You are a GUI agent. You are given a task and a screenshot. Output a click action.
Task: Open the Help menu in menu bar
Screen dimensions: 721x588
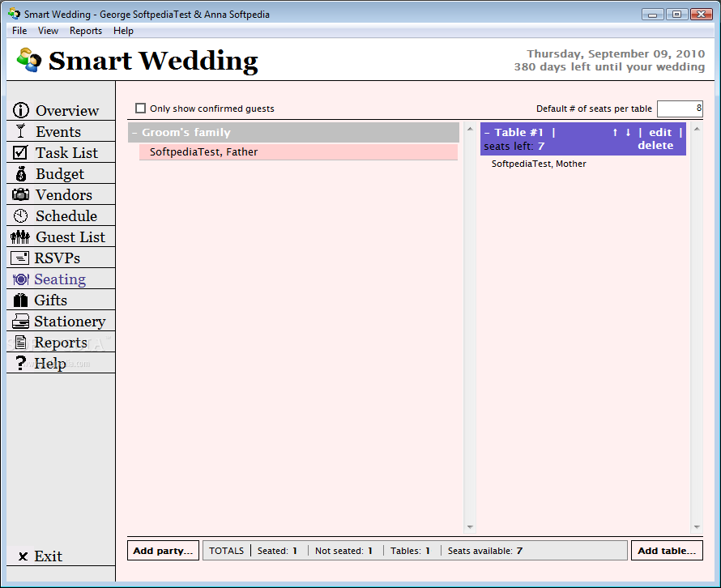click(123, 31)
